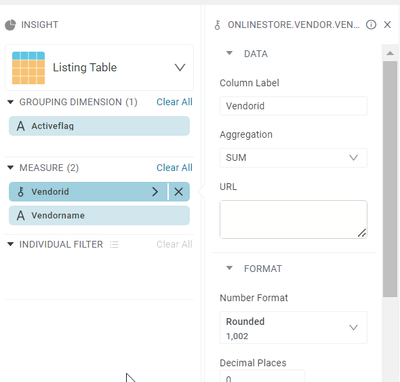Click the properties panel vertical scrollbar
400x382 pixels.
click(390, 178)
